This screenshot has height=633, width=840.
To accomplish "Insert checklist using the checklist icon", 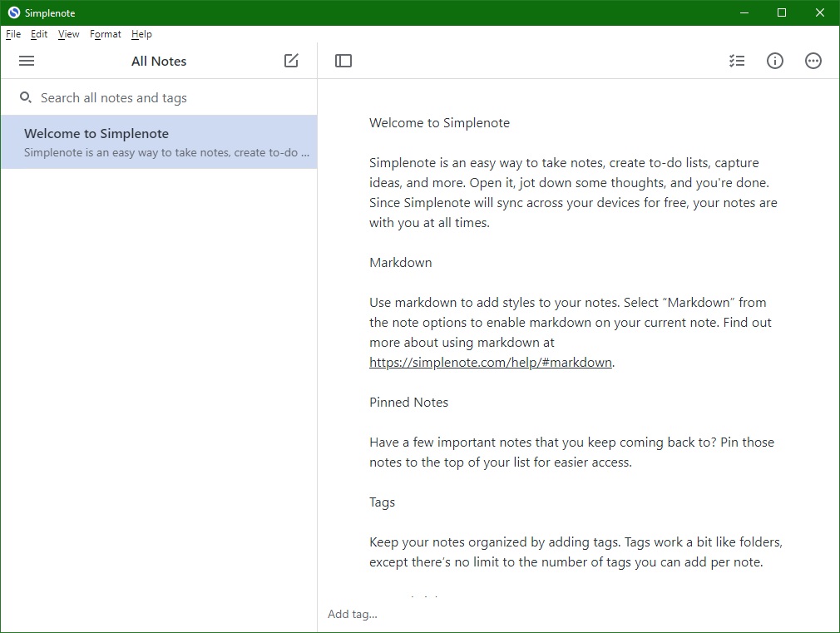I will click(737, 61).
